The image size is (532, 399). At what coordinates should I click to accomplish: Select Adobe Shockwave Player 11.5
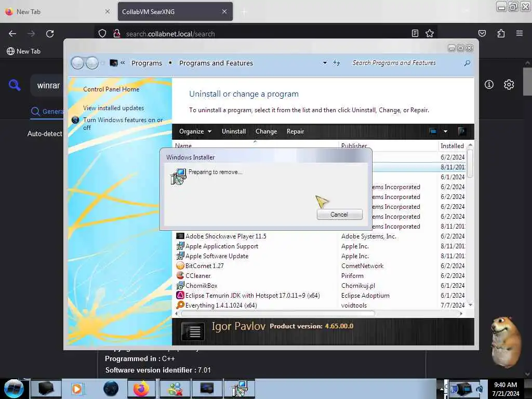point(225,236)
